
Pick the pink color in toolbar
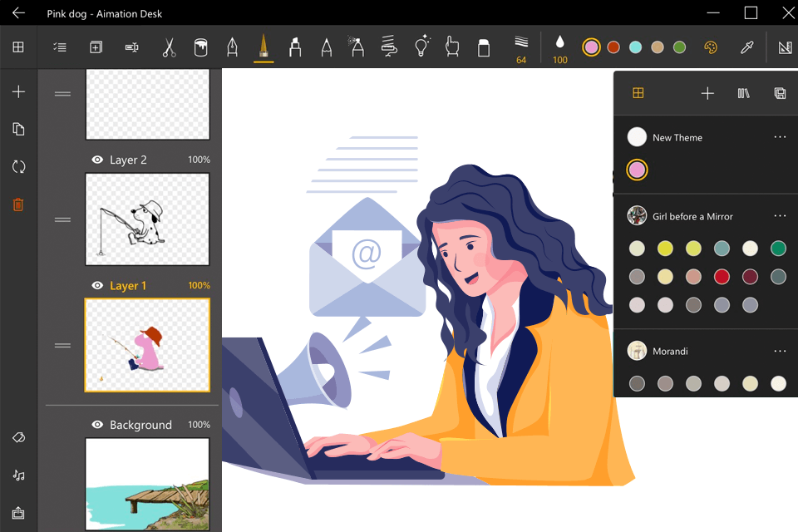click(x=591, y=47)
